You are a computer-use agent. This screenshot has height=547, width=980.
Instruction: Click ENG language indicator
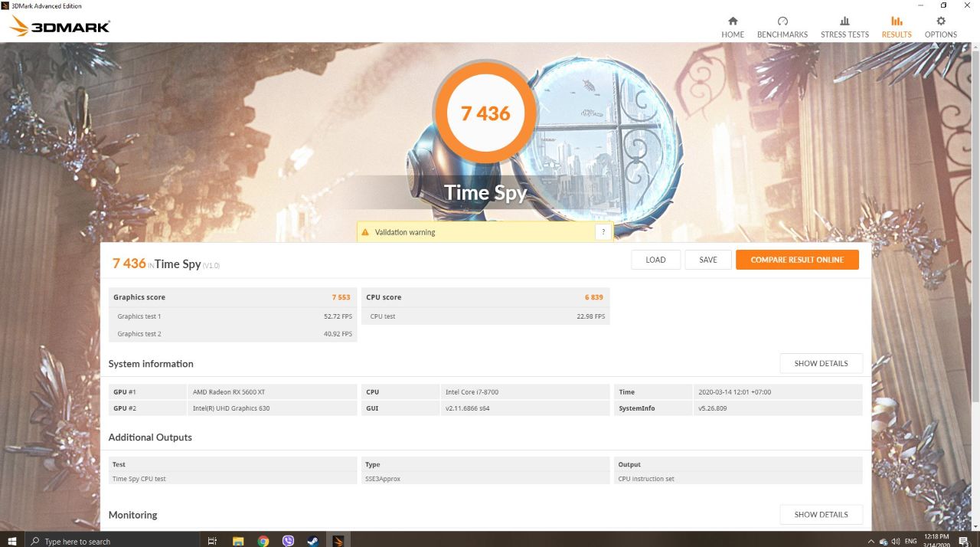coord(910,541)
